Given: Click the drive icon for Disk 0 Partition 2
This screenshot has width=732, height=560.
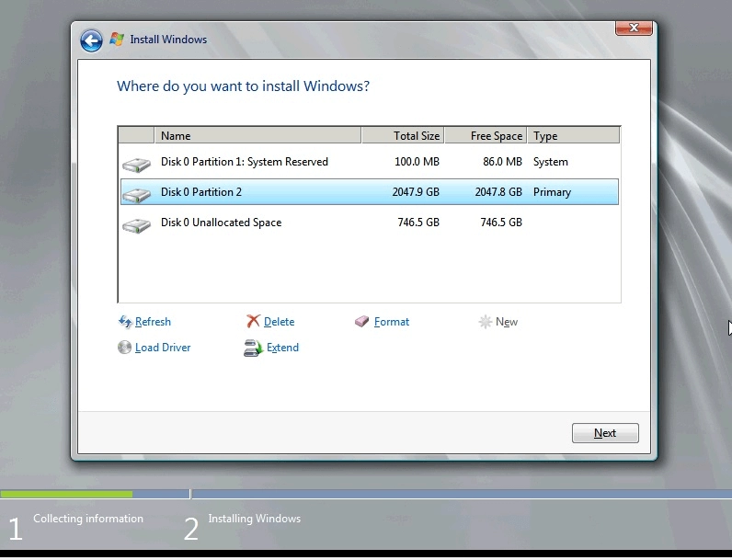Looking at the screenshot, I should point(136,195).
